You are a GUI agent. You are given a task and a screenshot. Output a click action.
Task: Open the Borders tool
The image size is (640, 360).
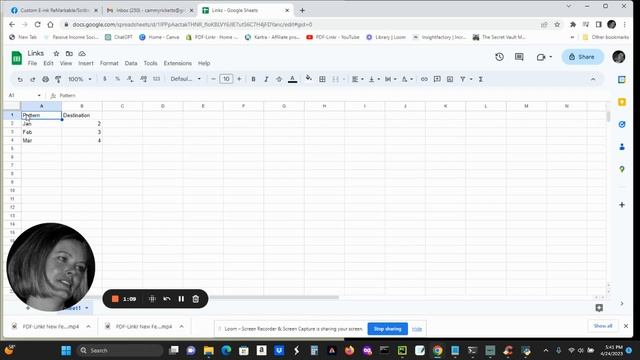pyautogui.click(x=322, y=79)
